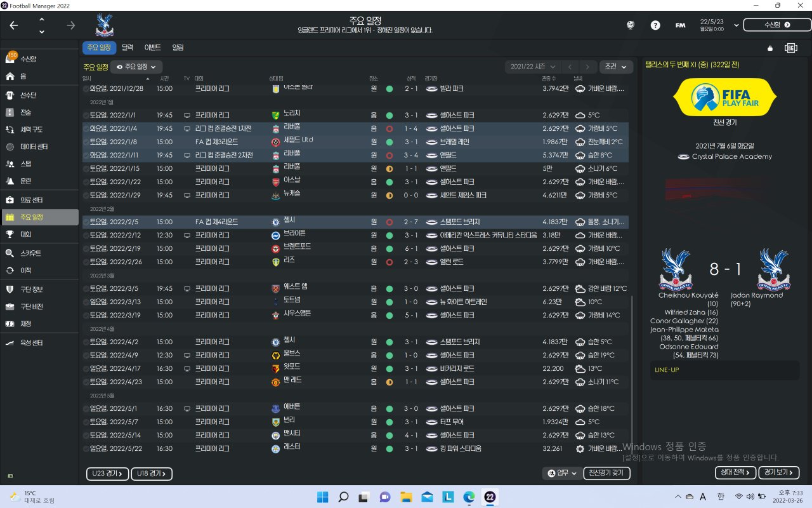This screenshot has height=508, width=812.
Task: Click the FIFA Play Fair logo
Action: tap(724, 97)
